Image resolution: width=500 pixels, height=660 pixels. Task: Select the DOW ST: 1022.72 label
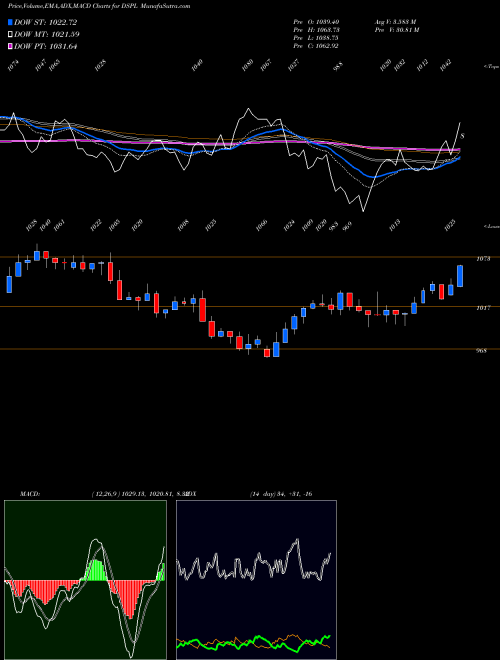tap(45, 22)
